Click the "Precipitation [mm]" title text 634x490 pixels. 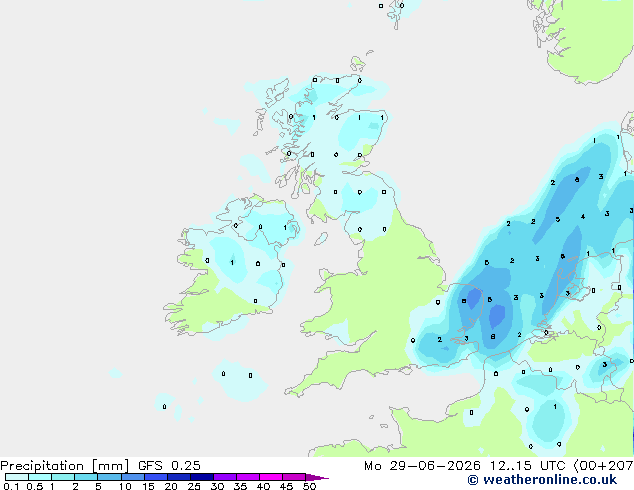point(65,466)
